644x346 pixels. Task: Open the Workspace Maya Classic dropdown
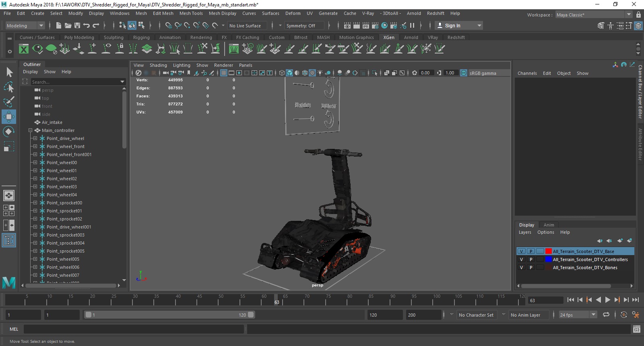pos(594,14)
